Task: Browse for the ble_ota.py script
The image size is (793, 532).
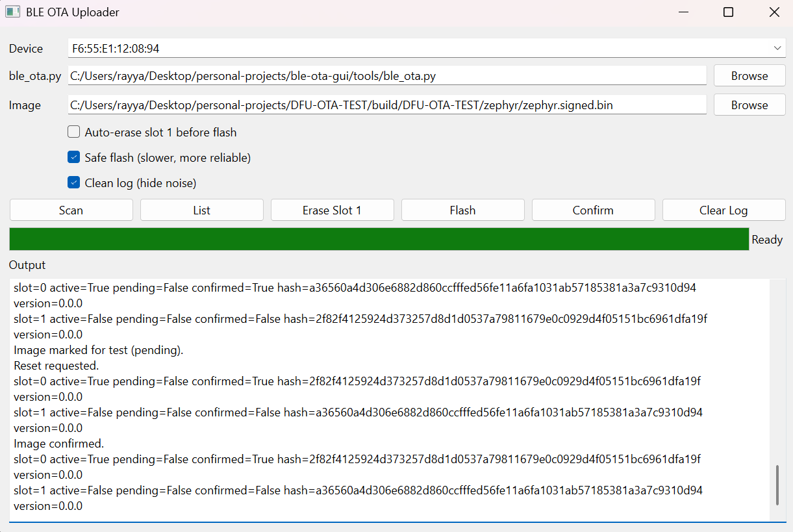Action: [749, 75]
